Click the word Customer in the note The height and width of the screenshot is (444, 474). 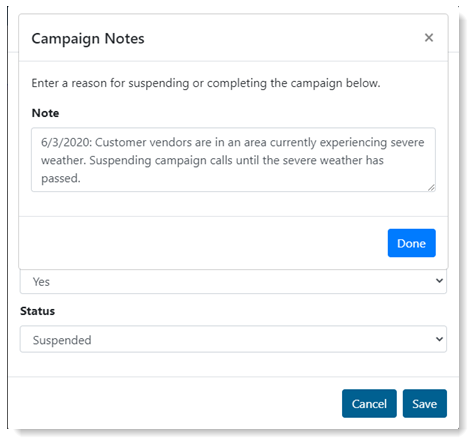click(x=120, y=142)
